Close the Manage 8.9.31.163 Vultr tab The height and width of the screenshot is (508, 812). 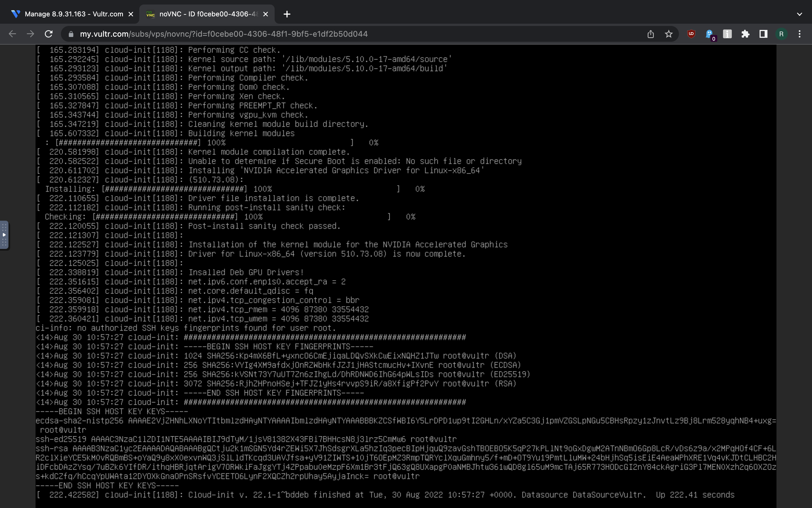coord(131,14)
